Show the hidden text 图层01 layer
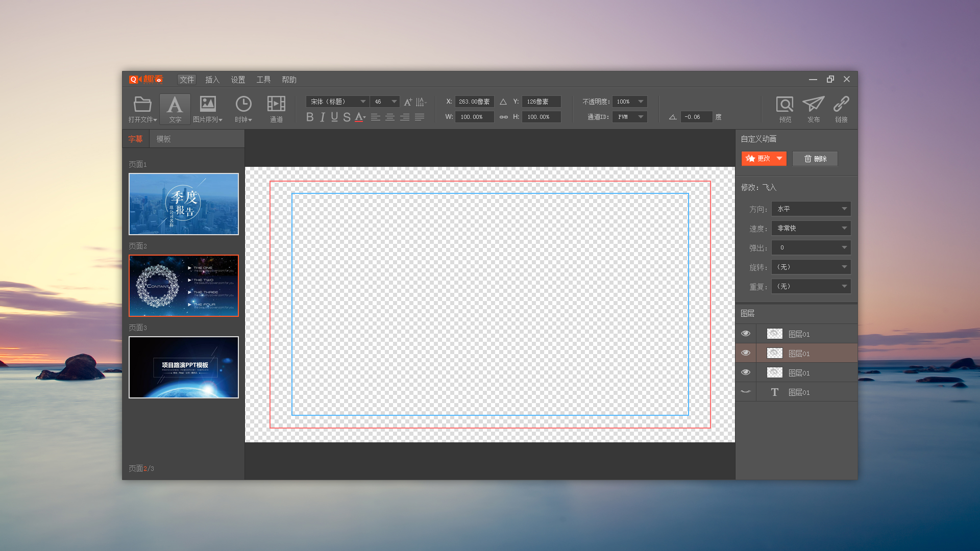The image size is (980, 551). [x=746, y=392]
